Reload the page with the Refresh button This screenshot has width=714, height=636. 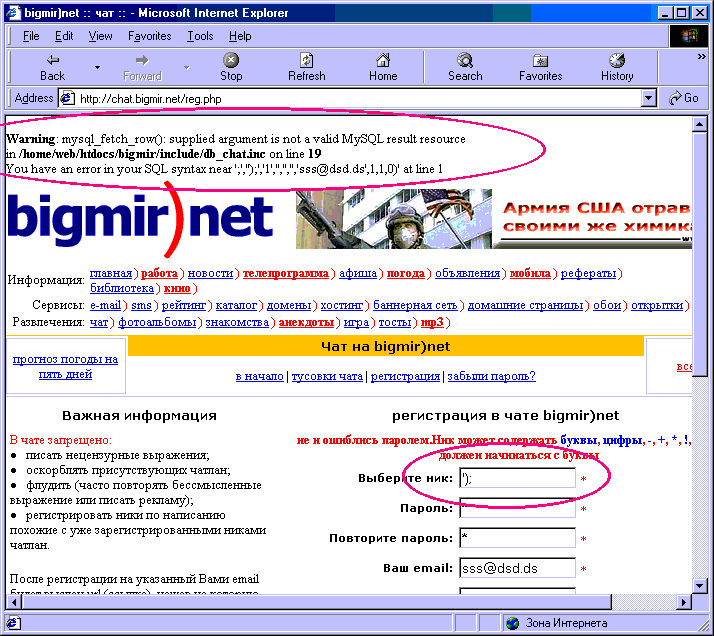coord(306,67)
